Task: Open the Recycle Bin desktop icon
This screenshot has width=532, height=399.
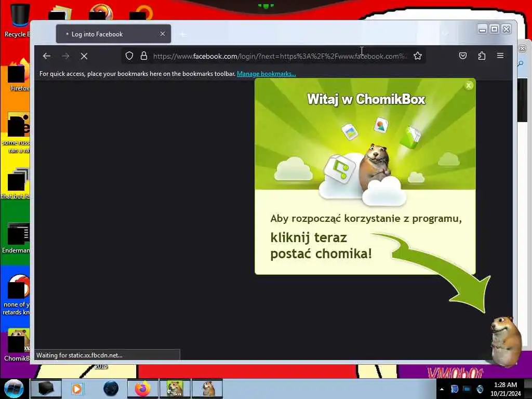Action: pos(18,20)
